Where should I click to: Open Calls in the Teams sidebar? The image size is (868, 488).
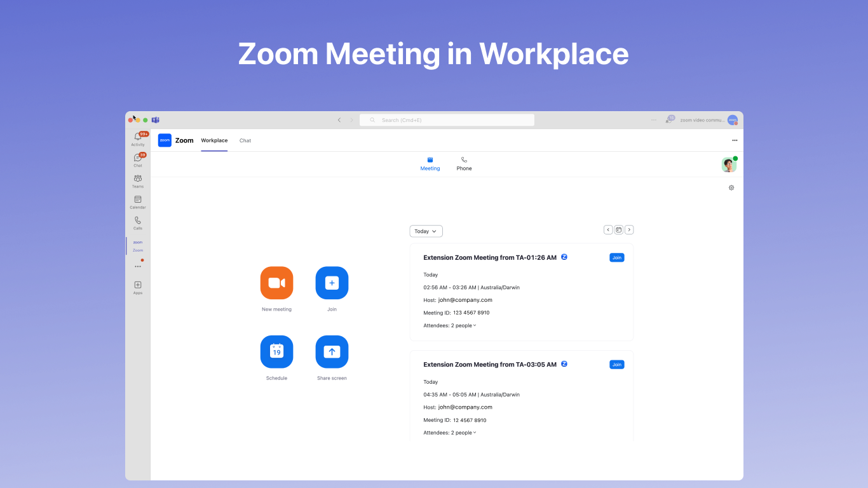click(x=138, y=223)
